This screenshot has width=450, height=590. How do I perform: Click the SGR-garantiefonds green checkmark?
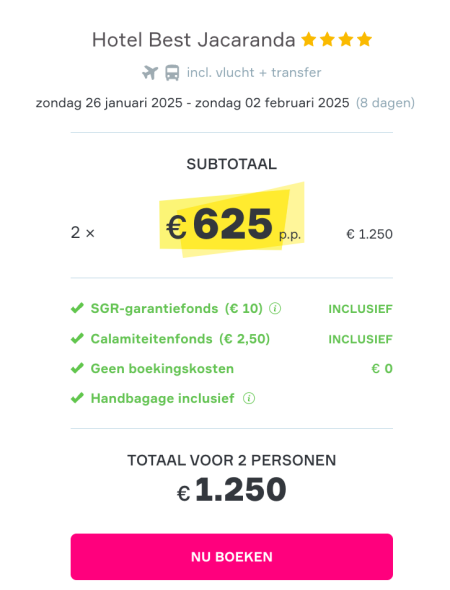77,308
